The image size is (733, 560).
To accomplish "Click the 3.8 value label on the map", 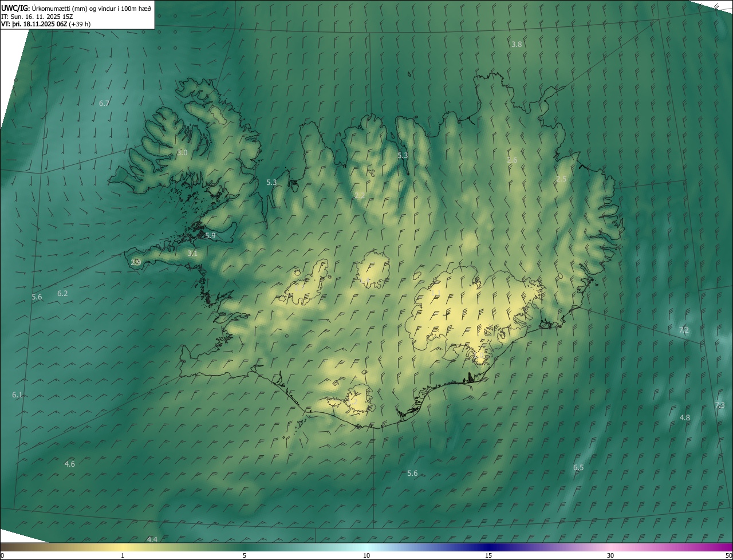I will click(517, 45).
